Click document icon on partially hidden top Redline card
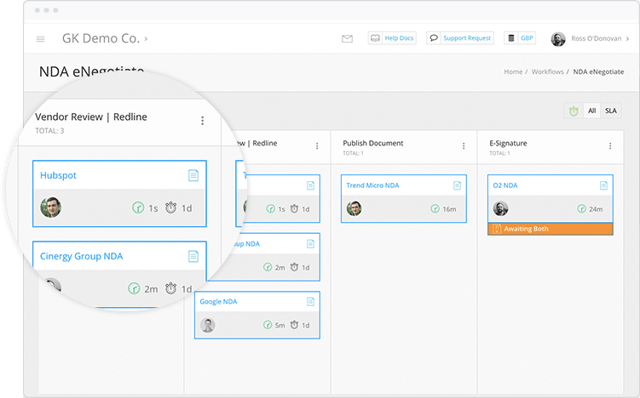Screen dimensions: 640x398 (x=310, y=186)
